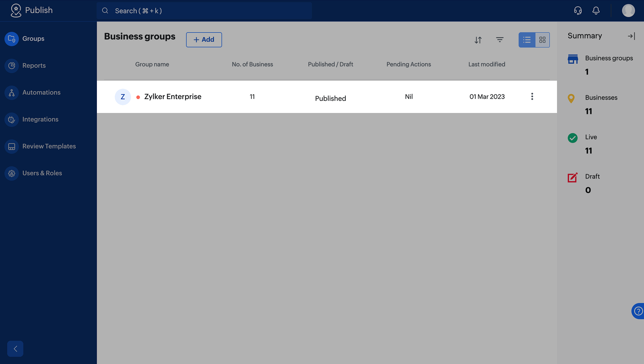Add a new business group
This screenshot has height=364, width=644.
pyautogui.click(x=204, y=39)
